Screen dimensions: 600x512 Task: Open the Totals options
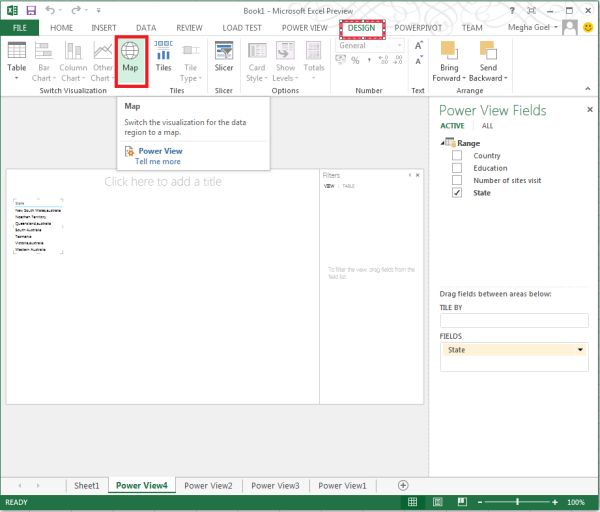coord(314,61)
